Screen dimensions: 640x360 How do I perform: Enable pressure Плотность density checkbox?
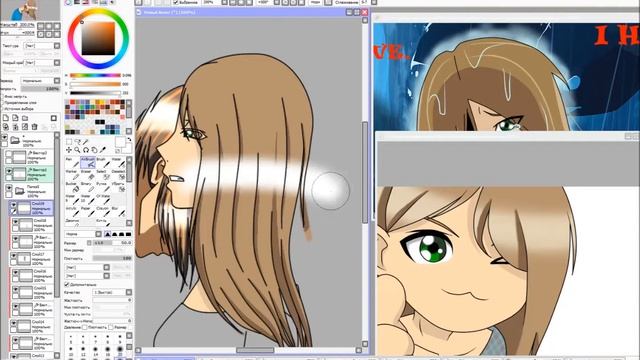[x=84, y=327]
